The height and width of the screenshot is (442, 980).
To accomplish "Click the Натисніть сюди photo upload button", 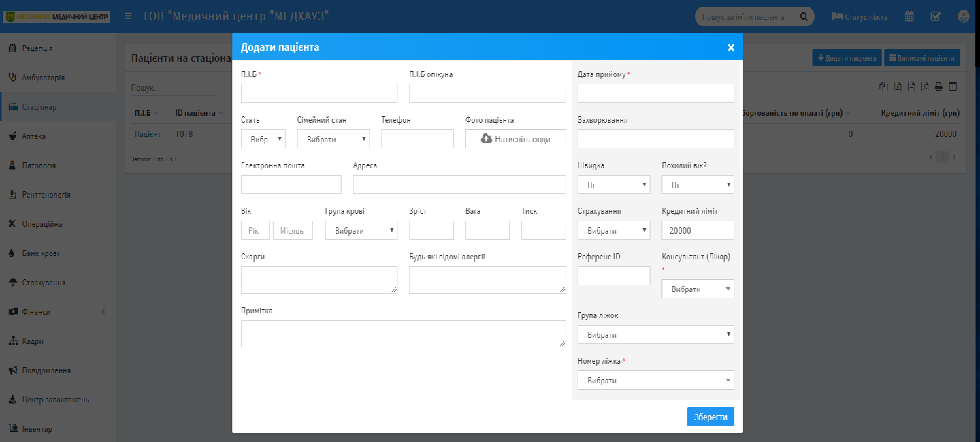I will coord(516,139).
